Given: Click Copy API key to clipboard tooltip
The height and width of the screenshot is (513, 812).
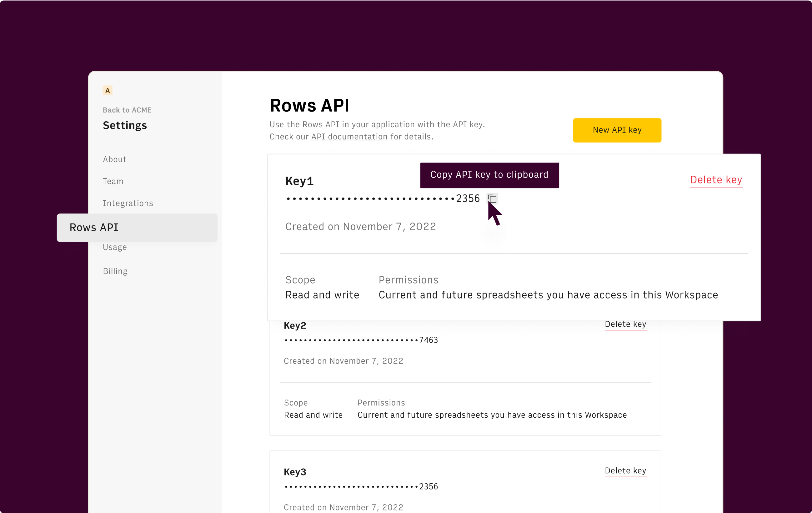Looking at the screenshot, I should pyautogui.click(x=489, y=175).
